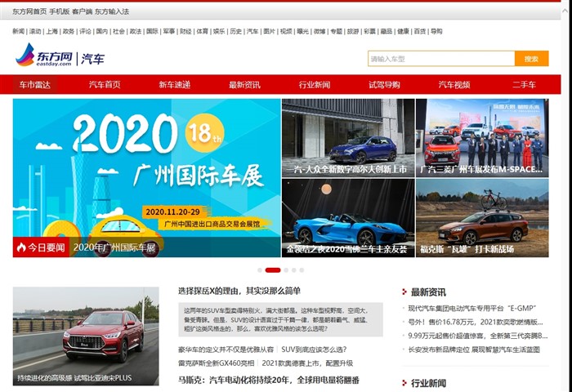The height and width of the screenshot is (392, 572).
Task: Click the gray article summary box about SUV车型
Action: click(280, 319)
